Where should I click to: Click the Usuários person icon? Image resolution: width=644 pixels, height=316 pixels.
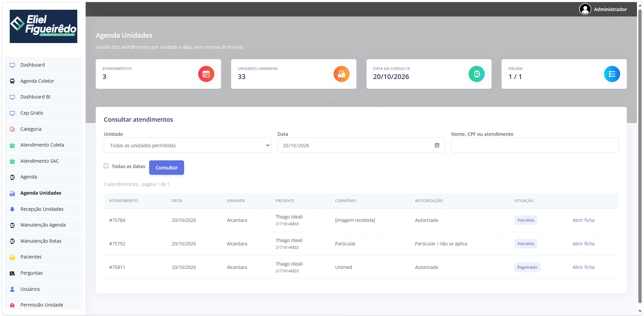[12, 289]
